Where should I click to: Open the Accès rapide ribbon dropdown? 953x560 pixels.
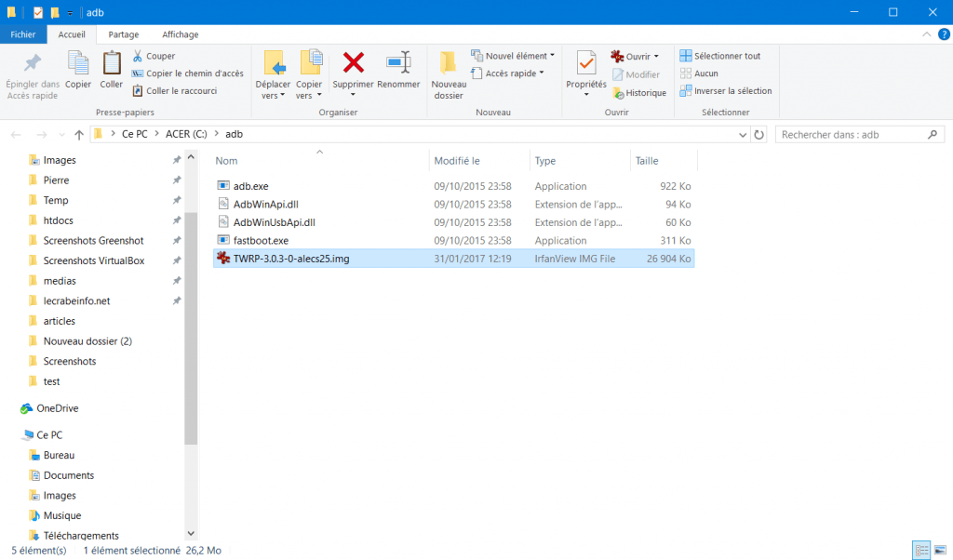click(x=507, y=73)
